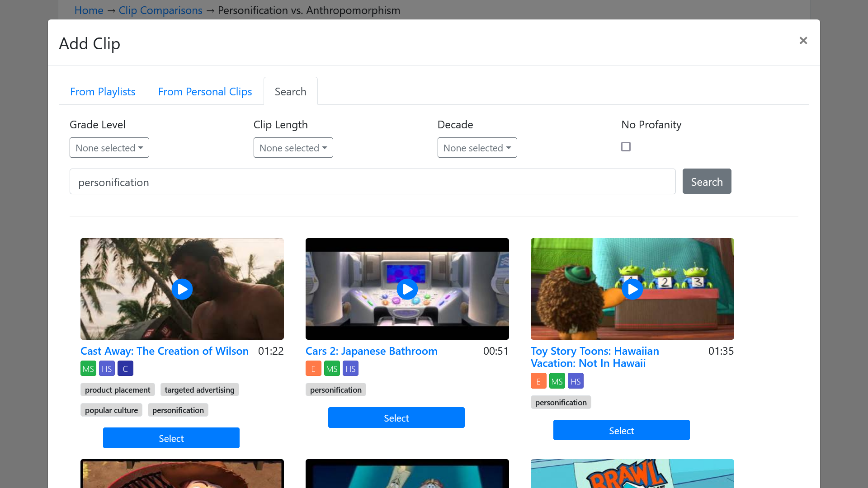This screenshot has height=488, width=868.
Task: Click the popular culture tag
Action: (112, 410)
